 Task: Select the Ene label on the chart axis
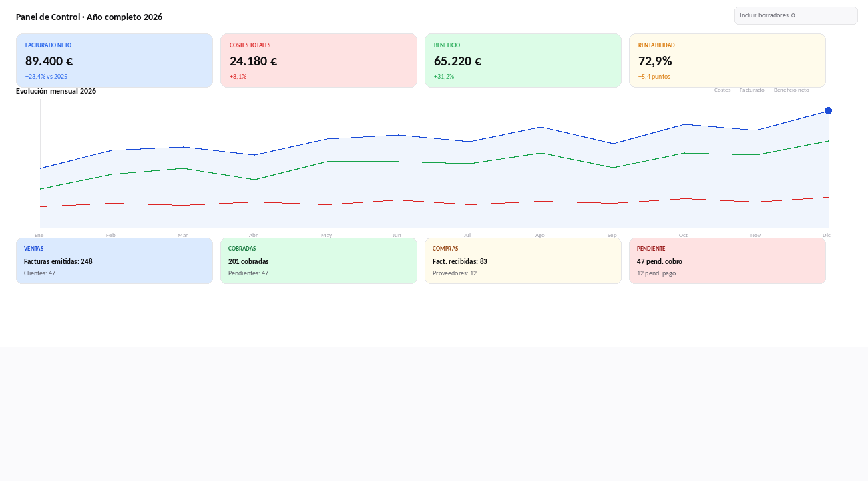click(x=39, y=235)
